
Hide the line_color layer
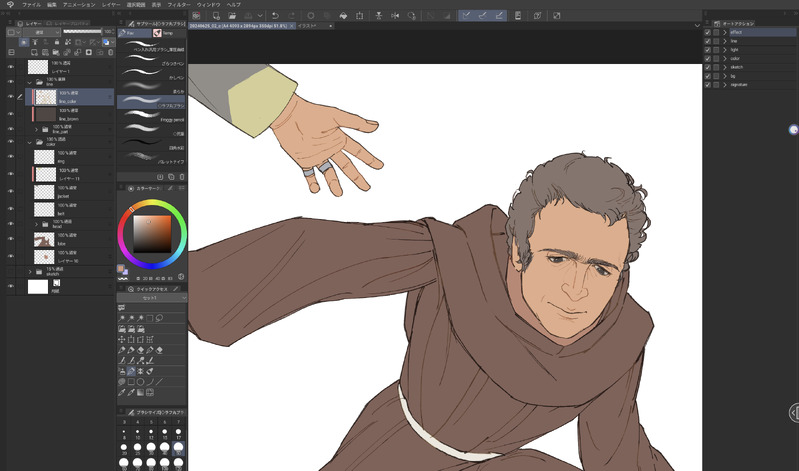pyautogui.click(x=10, y=96)
